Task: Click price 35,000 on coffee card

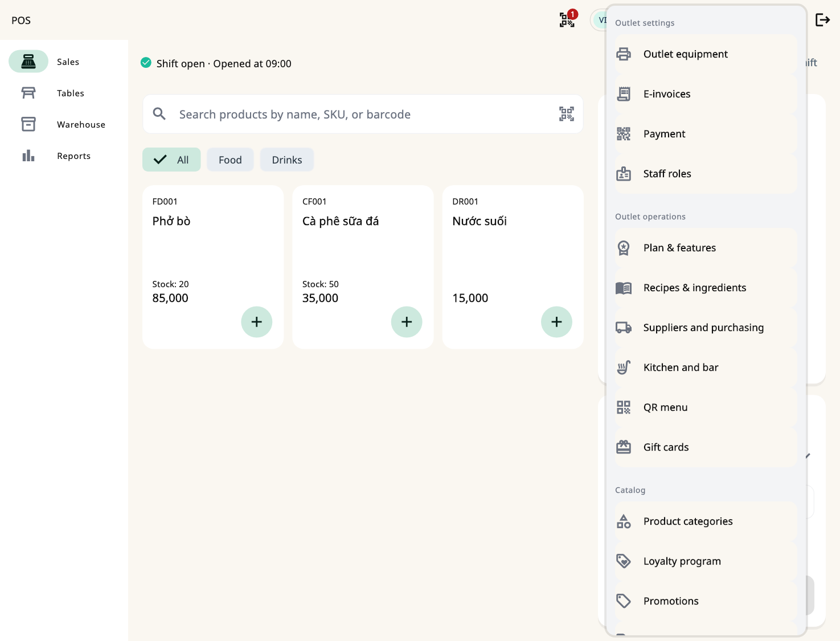Action: [320, 298]
